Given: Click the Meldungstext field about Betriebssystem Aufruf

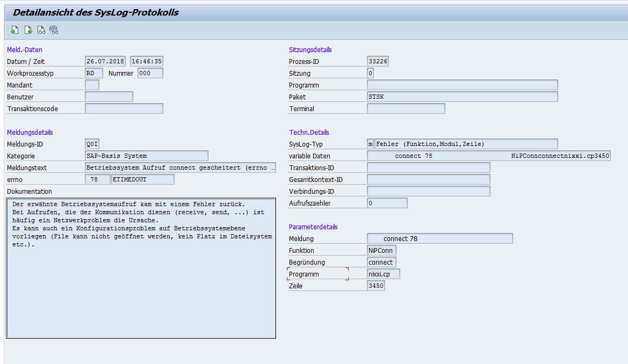Looking at the screenshot, I should (181, 168).
